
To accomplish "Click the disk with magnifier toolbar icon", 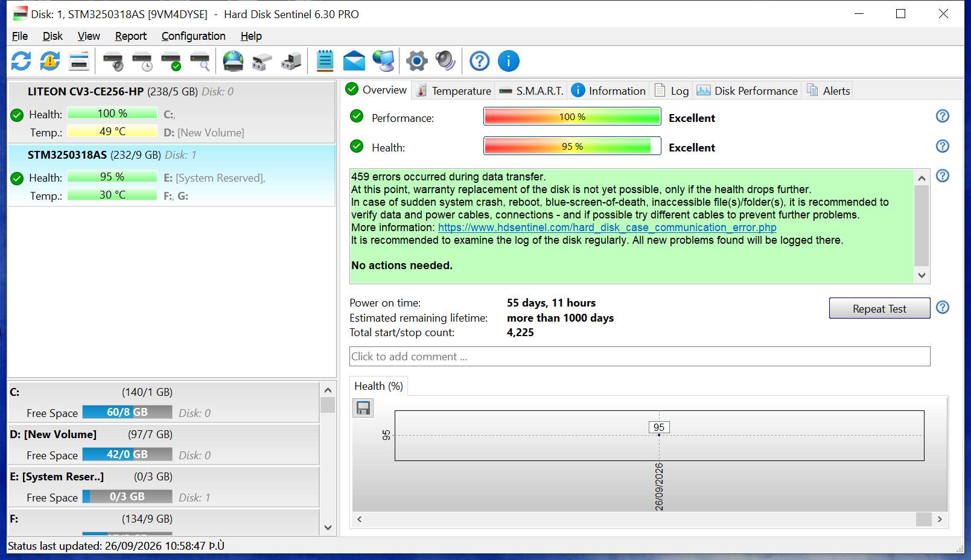I will pyautogui.click(x=200, y=61).
